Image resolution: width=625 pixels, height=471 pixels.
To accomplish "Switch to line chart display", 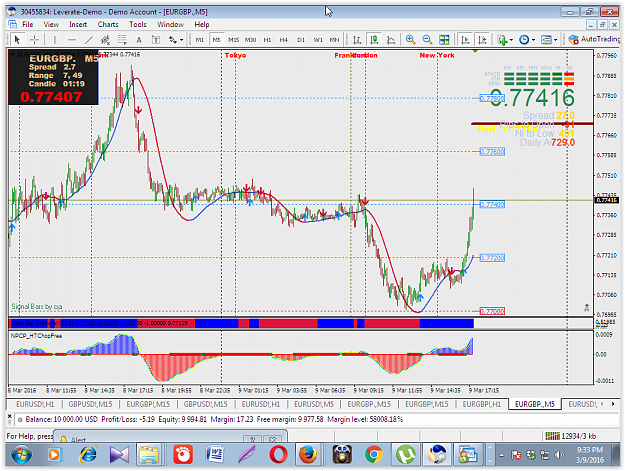I will click(391, 39).
